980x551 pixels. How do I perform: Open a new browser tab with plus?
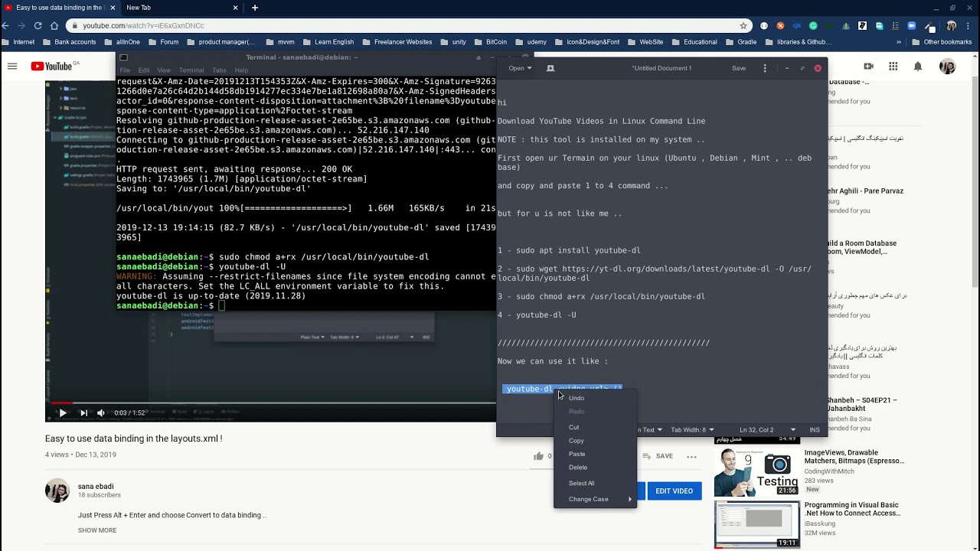[255, 8]
